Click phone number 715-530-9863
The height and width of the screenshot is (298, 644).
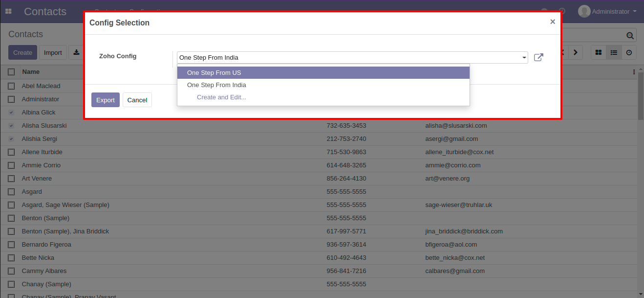346,152
